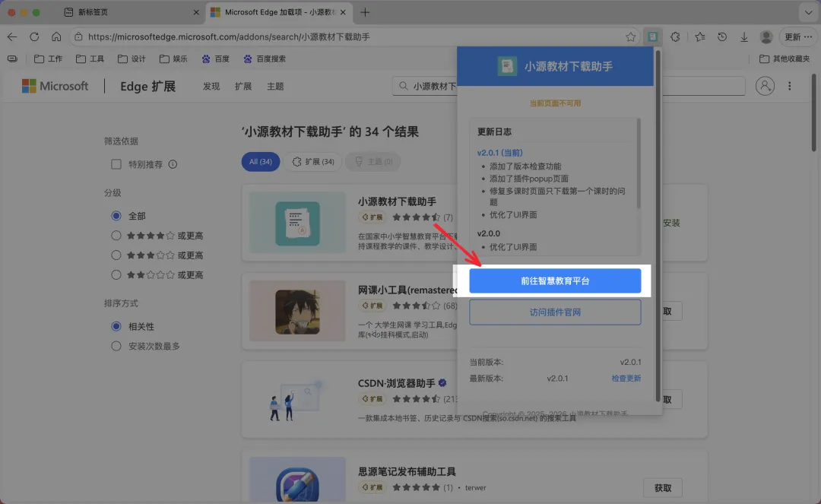The width and height of the screenshot is (821, 504).
Task: Click the popup header icon beside 小源教材下载助手
Action: pyautogui.click(x=507, y=66)
